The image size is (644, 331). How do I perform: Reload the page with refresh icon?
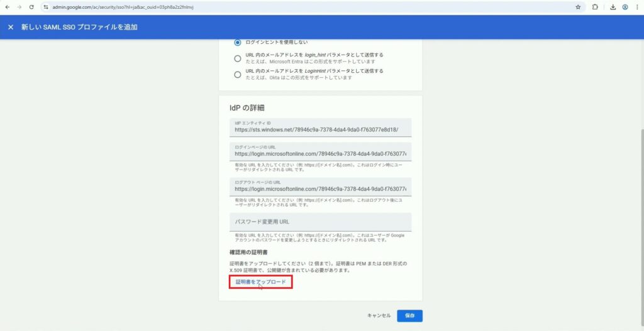click(x=32, y=7)
